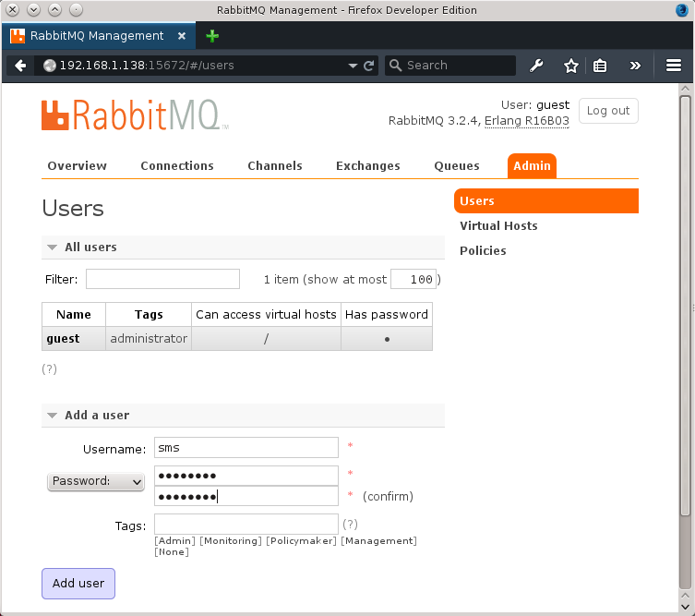695x616 pixels.
Task: Log out of RabbitMQ
Action: (608, 111)
